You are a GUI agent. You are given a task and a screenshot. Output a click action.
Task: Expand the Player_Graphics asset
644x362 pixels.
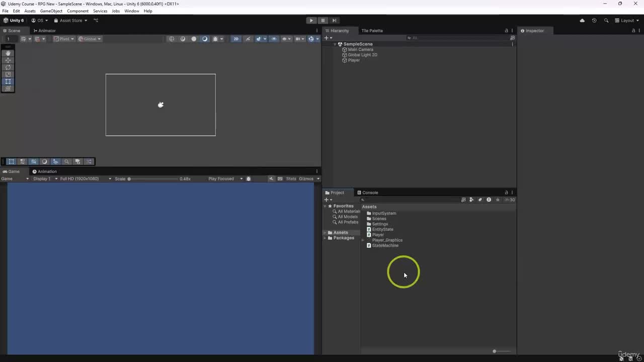point(363,240)
